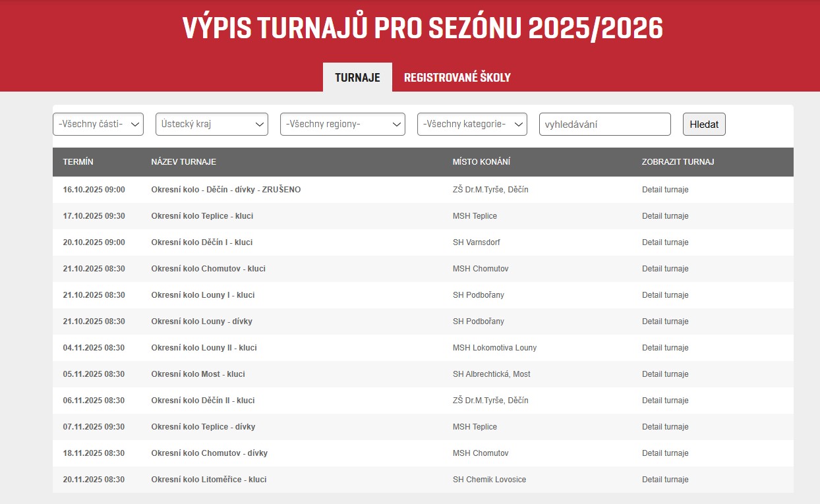820x504 pixels.
Task: Show Detail turnaje for Louny I kluci
Action: click(665, 295)
